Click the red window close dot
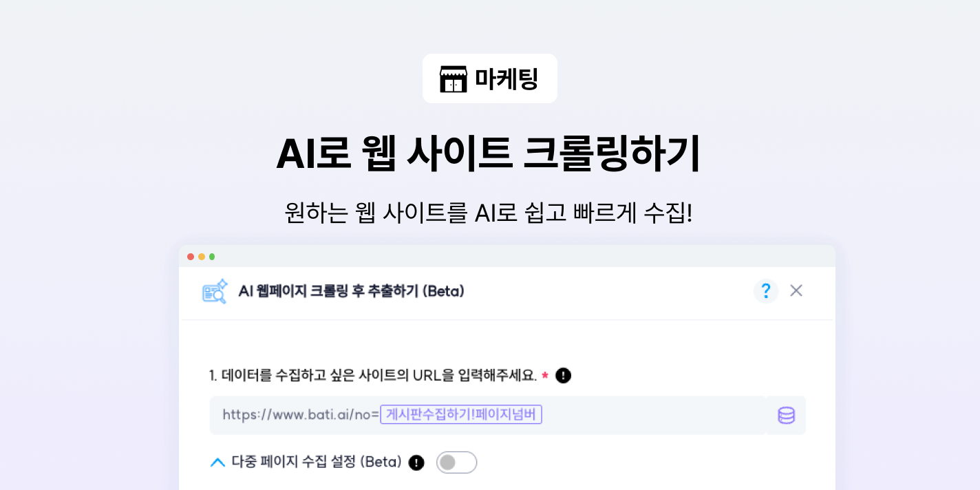Screen dimensions: 980x490 pyautogui.click(x=191, y=257)
